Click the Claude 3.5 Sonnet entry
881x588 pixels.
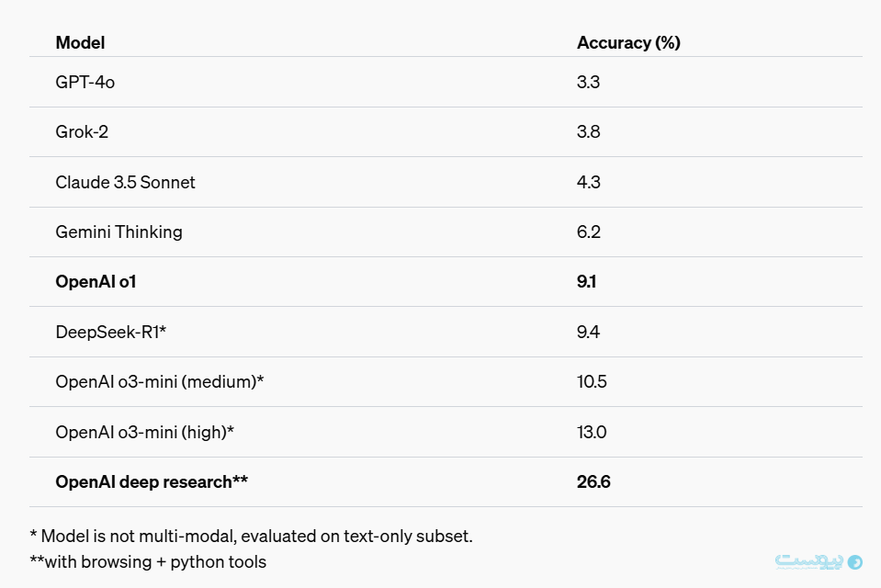125,182
